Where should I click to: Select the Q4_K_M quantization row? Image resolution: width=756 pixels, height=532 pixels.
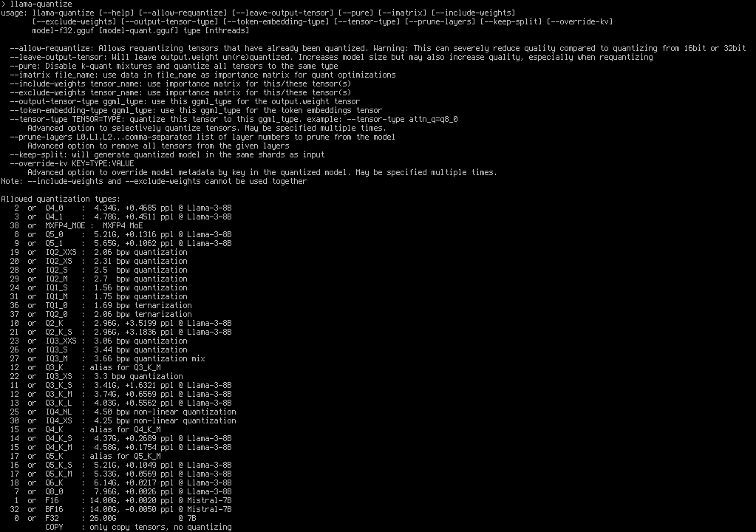point(120,447)
